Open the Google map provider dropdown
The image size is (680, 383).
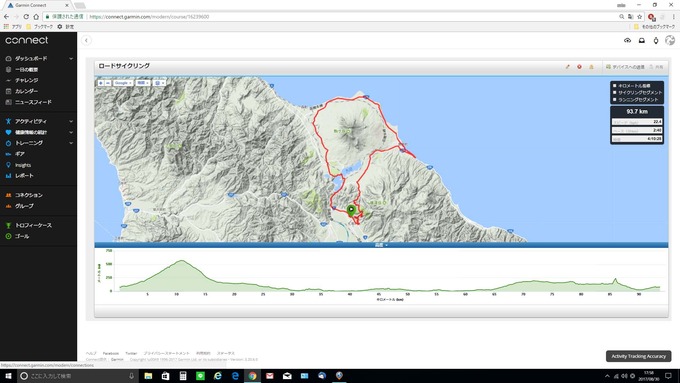123,82
